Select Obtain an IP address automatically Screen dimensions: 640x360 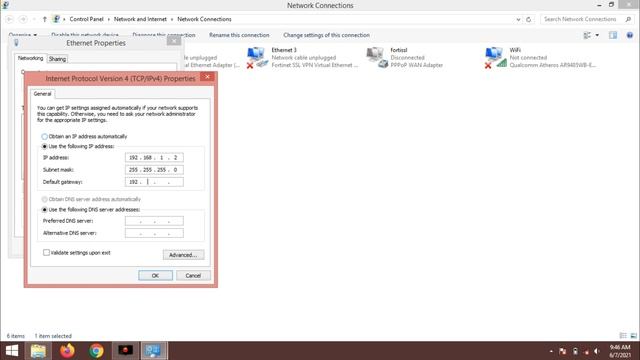tap(44, 136)
